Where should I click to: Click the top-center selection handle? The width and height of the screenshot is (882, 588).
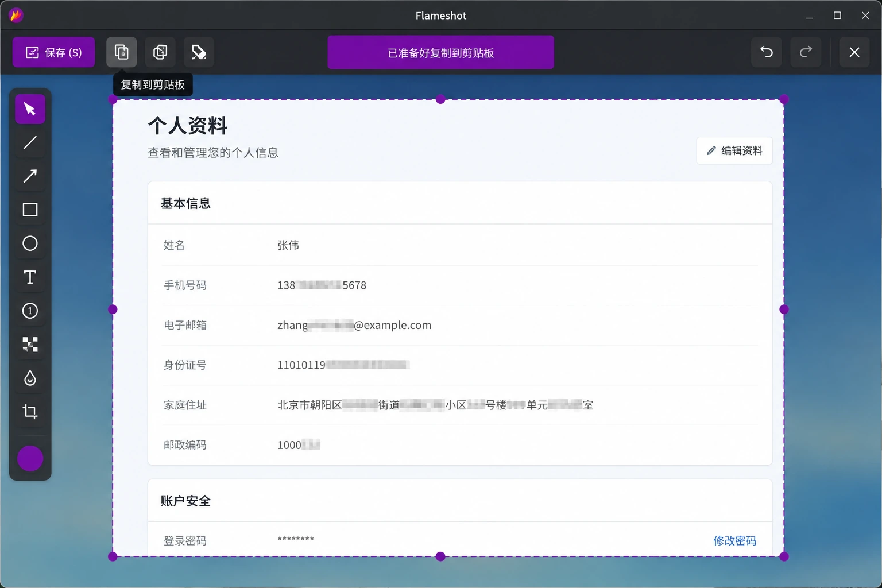[440, 99]
